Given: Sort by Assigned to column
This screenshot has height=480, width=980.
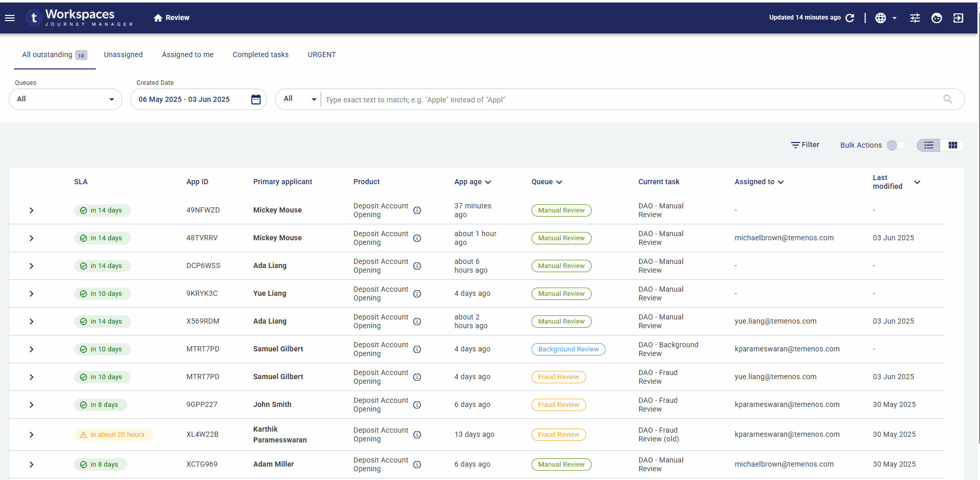Looking at the screenshot, I should (x=759, y=182).
